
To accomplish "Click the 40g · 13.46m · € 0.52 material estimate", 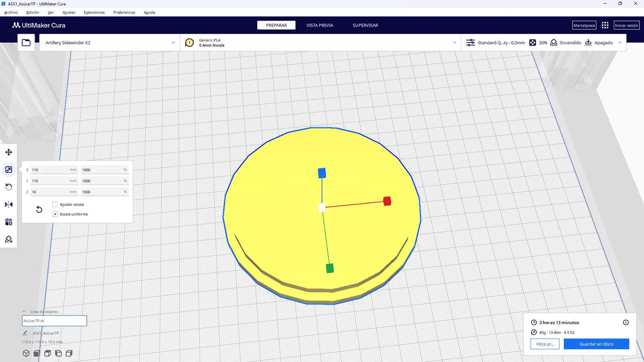I will pos(557,333).
